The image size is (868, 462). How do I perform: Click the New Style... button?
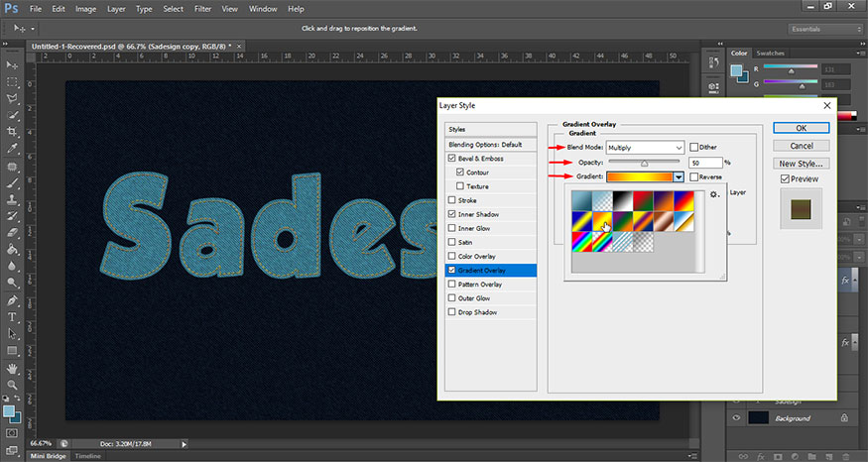click(x=801, y=164)
